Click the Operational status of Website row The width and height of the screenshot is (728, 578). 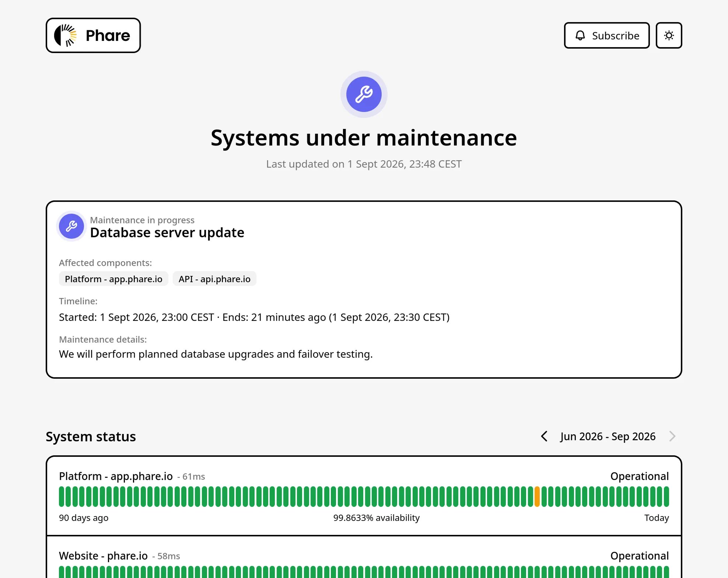coord(639,556)
